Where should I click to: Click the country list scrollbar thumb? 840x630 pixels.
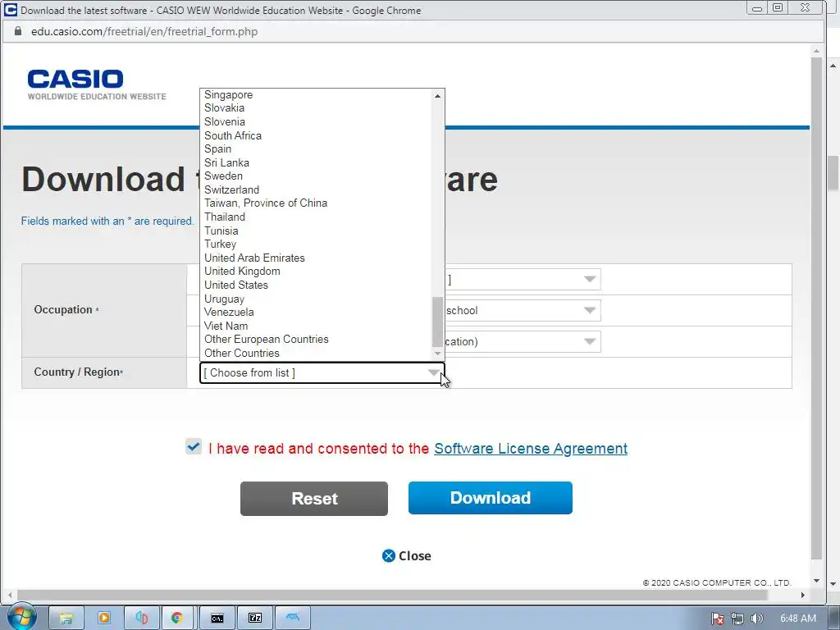pos(437,322)
